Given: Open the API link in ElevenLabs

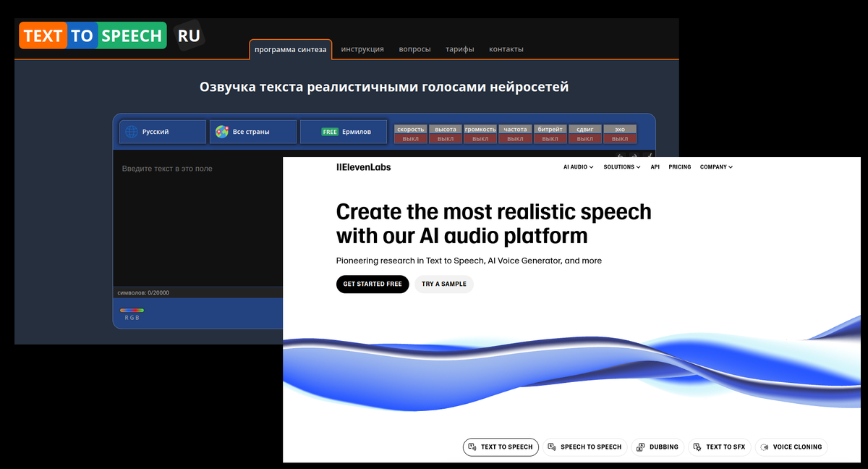Looking at the screenshot, I should [x=655, y=167].
